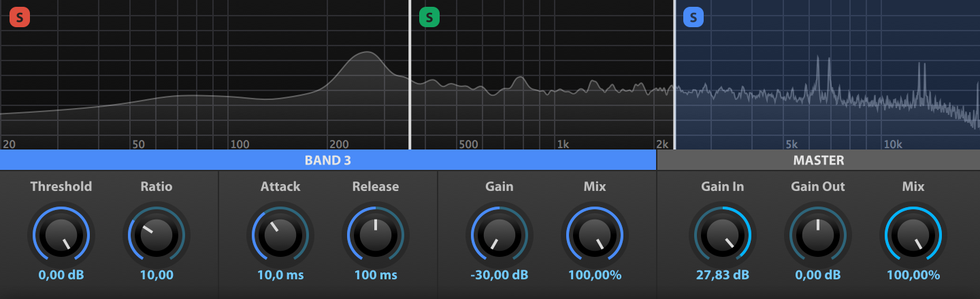Click the crossover line between bands 1 and 2
980x299 pixels.
click(410, 75)
